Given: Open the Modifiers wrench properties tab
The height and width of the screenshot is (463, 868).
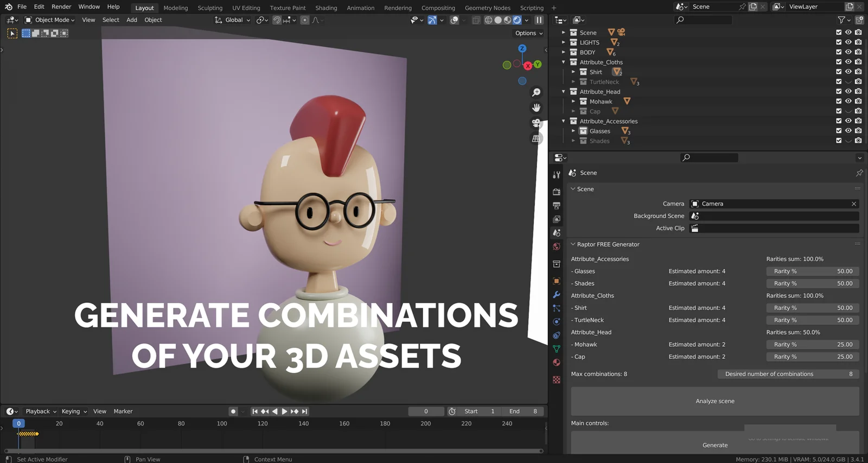Looking at the screenshot, I should point(557,294).
